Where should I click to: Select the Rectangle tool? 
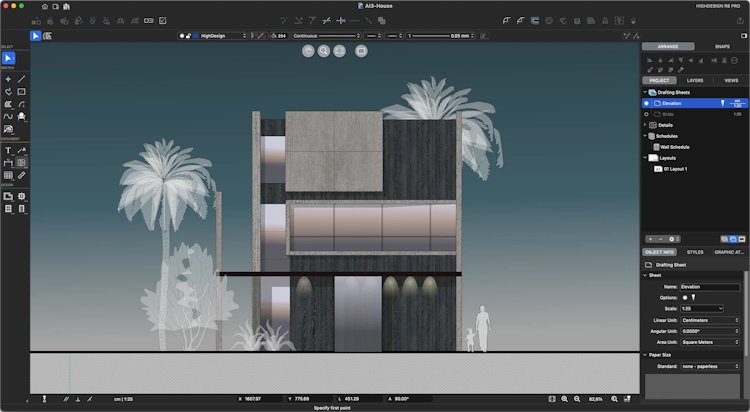(x=21, y=91)
